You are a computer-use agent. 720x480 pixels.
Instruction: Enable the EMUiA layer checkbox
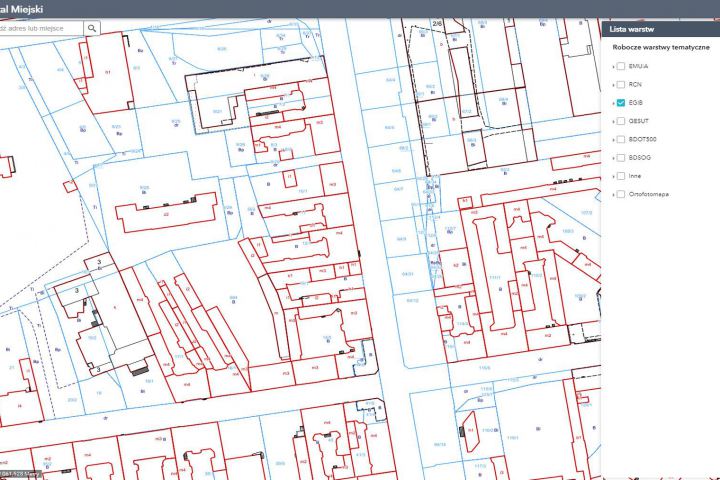621,66
